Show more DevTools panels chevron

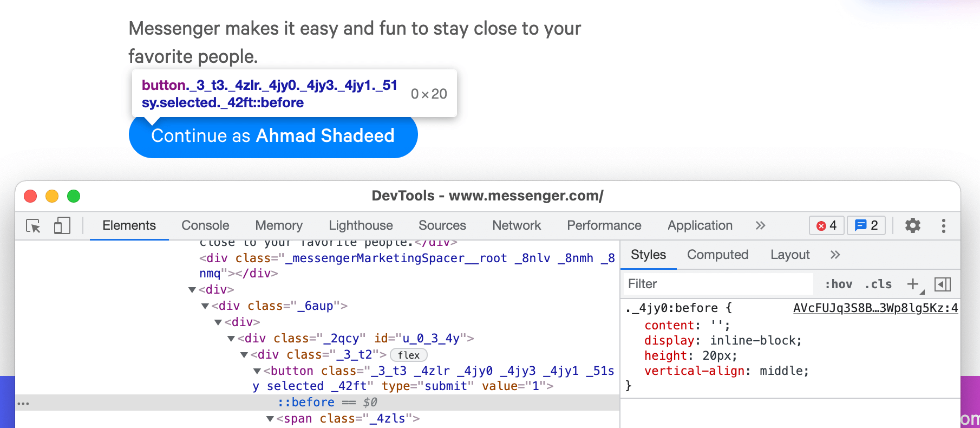click(x=760, y=225)
